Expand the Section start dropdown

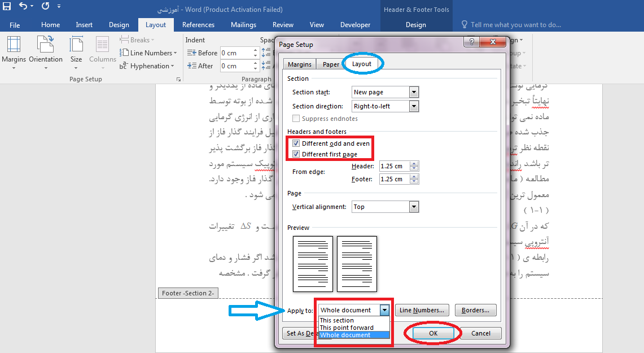coord(414,92)
